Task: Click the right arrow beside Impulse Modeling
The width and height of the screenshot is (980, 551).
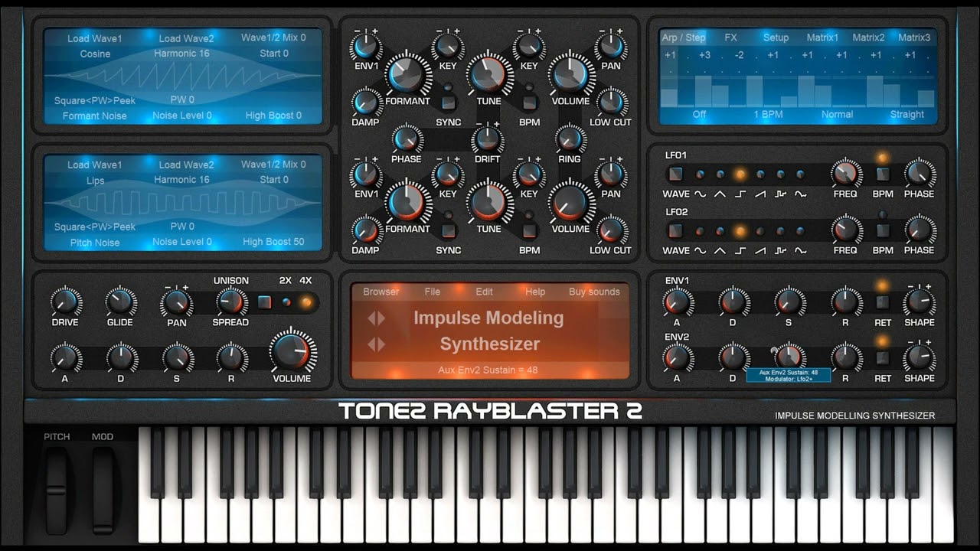Action: pyautogui.click(x=381, y=318)
